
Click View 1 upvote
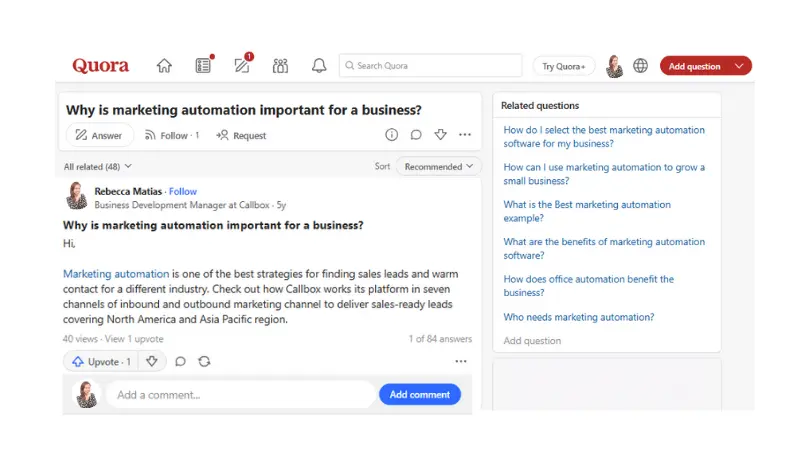tap(134, 339)
